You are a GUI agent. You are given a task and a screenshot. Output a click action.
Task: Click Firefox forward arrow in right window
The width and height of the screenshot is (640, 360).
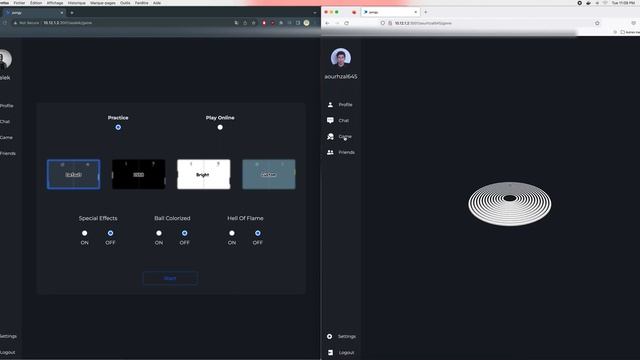tap(337, 23)
